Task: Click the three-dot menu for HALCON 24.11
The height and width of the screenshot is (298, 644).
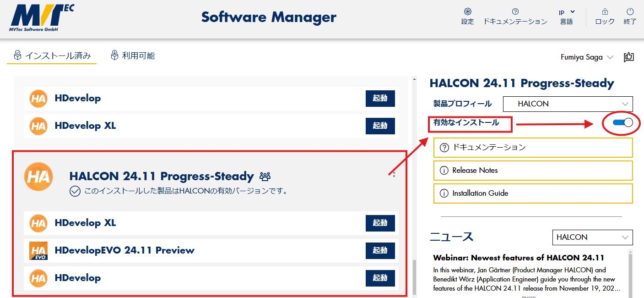Action: (x=394, y=175)
